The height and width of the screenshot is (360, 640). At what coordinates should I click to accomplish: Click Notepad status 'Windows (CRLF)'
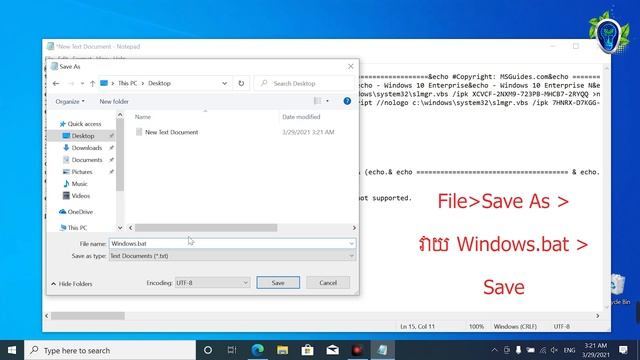pyautogui.click(x=515, y=327)
